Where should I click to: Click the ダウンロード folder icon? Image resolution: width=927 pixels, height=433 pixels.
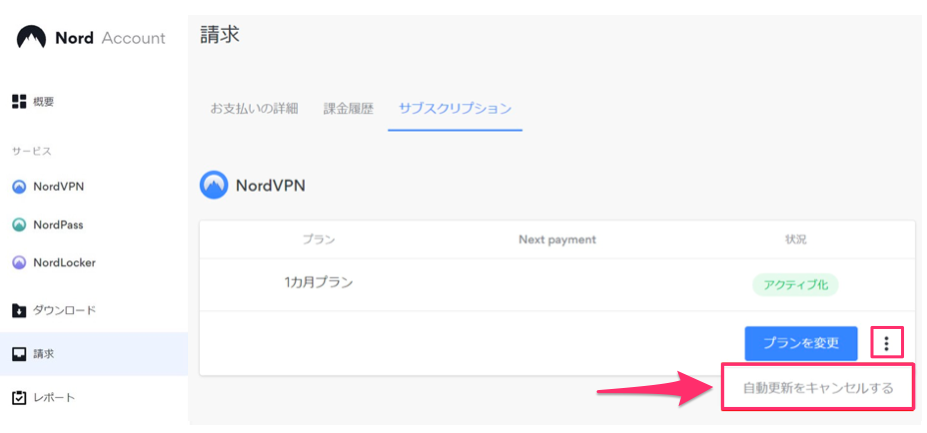pyautogui.click(x=20, y=311)
